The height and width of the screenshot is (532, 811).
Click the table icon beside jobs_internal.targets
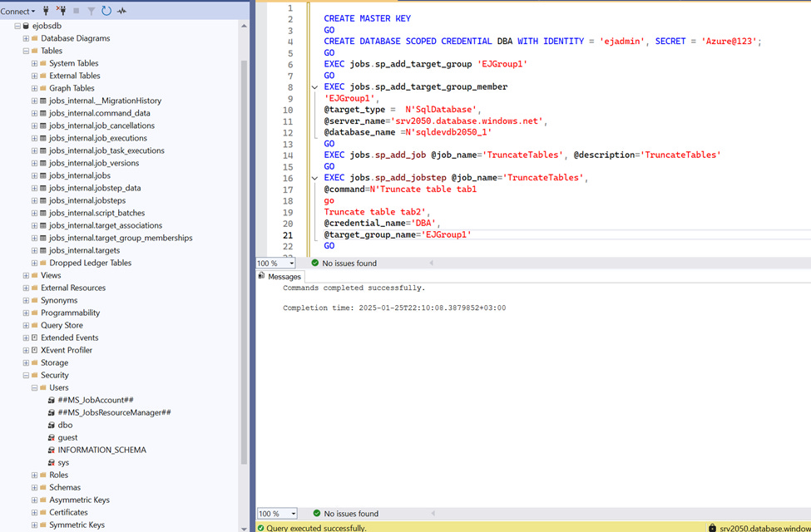(x=43, y=250)
